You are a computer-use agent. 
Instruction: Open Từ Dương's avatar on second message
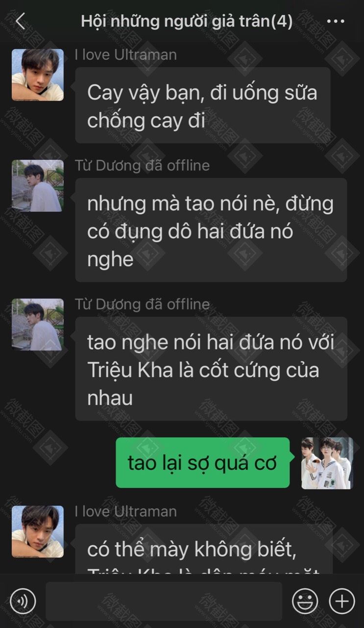point(38,186)
